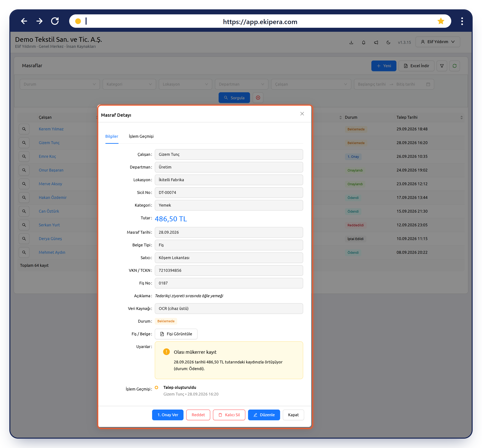
Task: Close the Masraf Detayı dialog with X
Action: (302, 114)
